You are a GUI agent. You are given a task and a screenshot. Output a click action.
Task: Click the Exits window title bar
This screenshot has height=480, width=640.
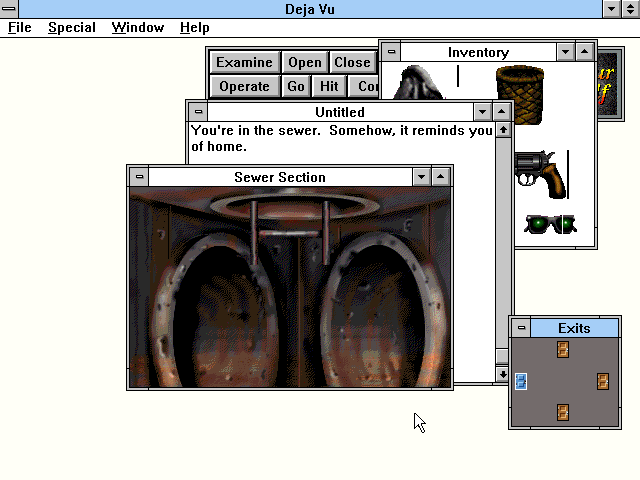pyautogui.click(x=574, y=328)
